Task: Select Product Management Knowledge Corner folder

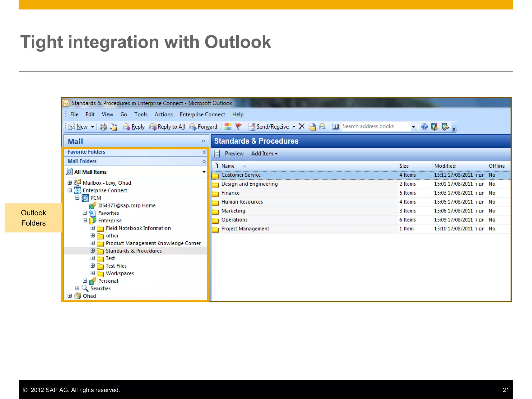Action: (153, 243)
